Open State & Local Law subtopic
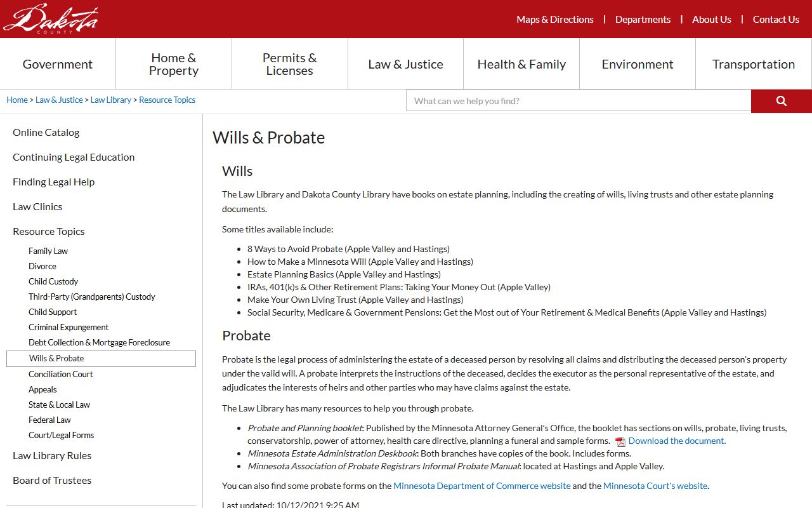This screenshot has width=812, height=508. coord(60,404)
